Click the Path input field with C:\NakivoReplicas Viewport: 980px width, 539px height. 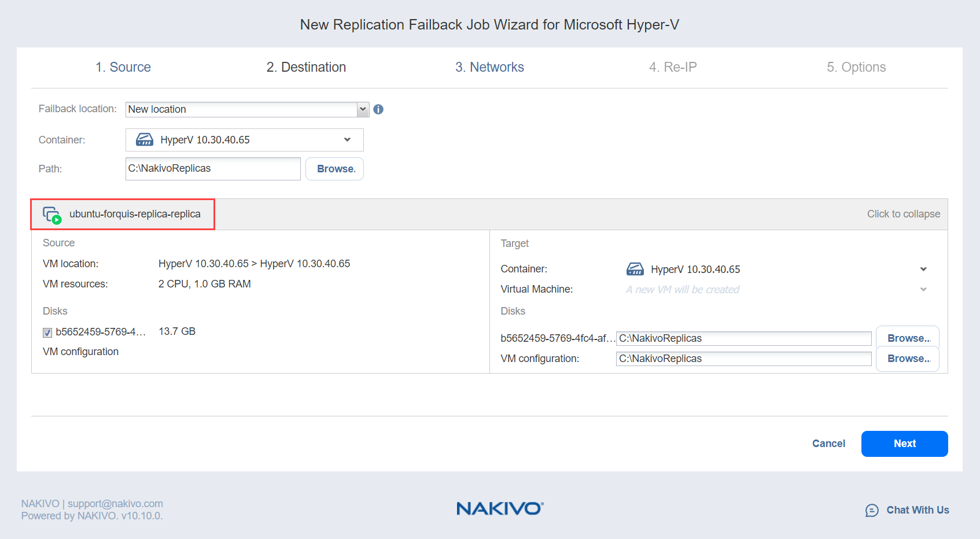tap(213, 169)
